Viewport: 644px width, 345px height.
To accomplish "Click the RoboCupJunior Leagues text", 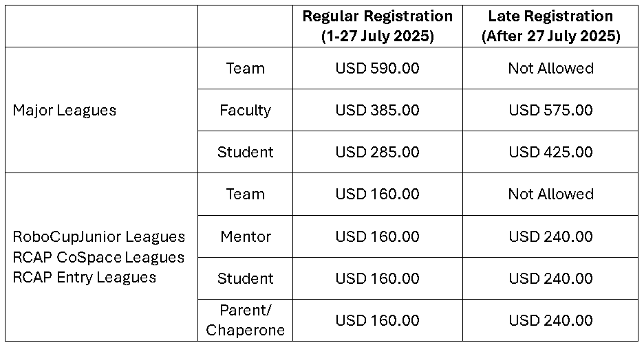I will tap(98, 236).
